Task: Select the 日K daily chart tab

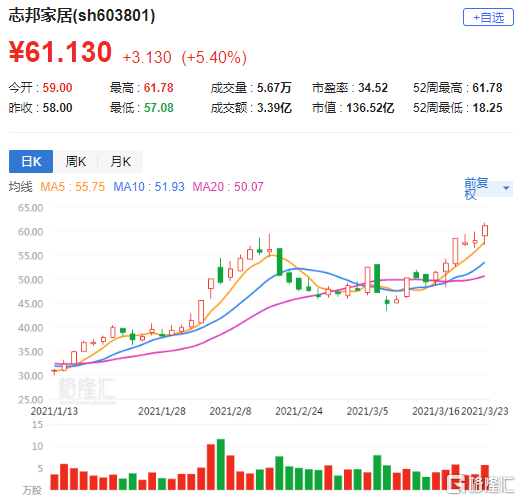Action: [31, 161]
